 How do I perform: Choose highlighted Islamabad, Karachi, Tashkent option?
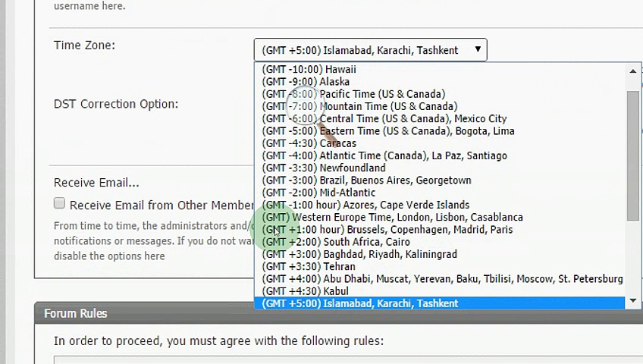(x=360, y=303)
